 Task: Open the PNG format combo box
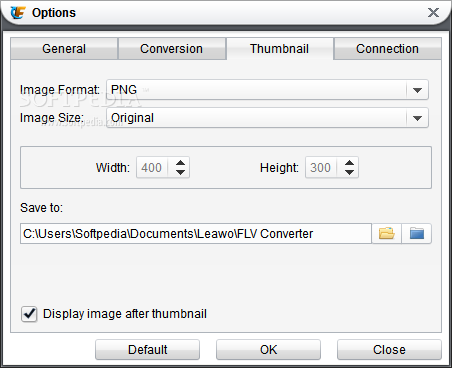pos(267,90)
